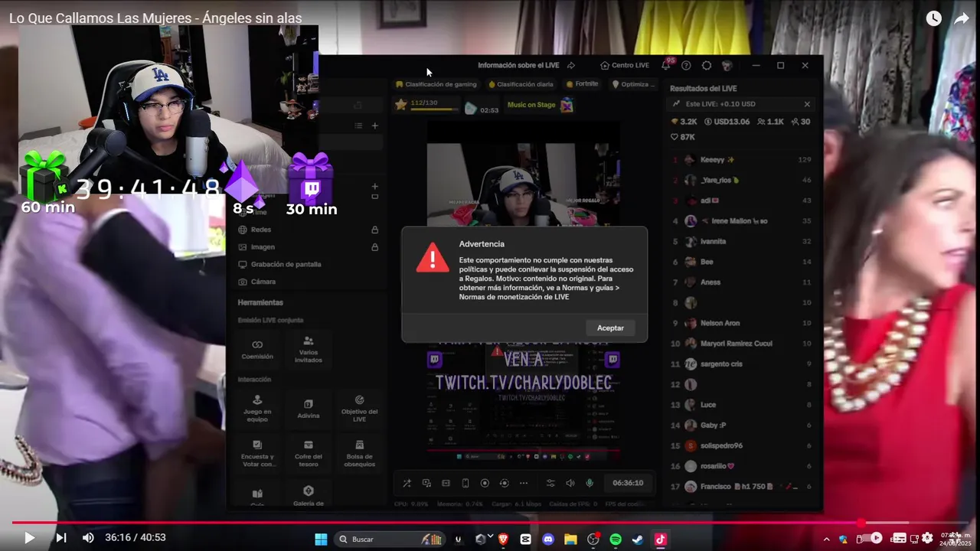Image resolution: width=980 pixels, height=551 pixels.
Task: Select viewer _Yare_rios in the ranking
Action: (x=740, y=180)
